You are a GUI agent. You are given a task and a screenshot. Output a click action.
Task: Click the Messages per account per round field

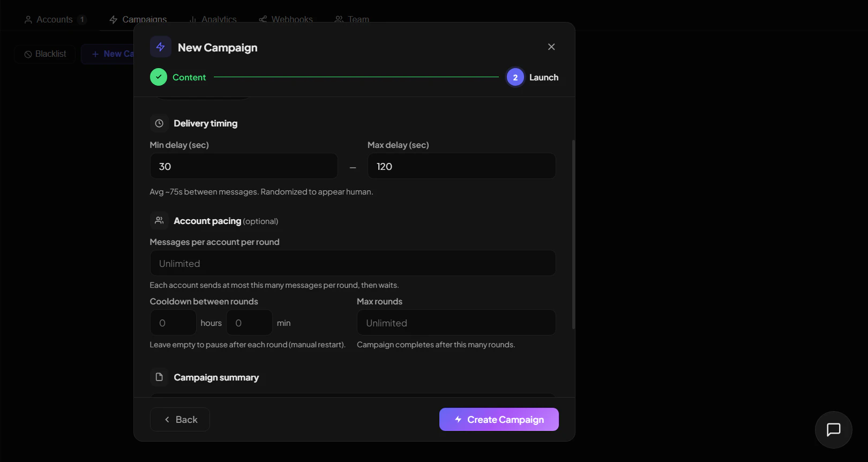(x=353, y=263)
